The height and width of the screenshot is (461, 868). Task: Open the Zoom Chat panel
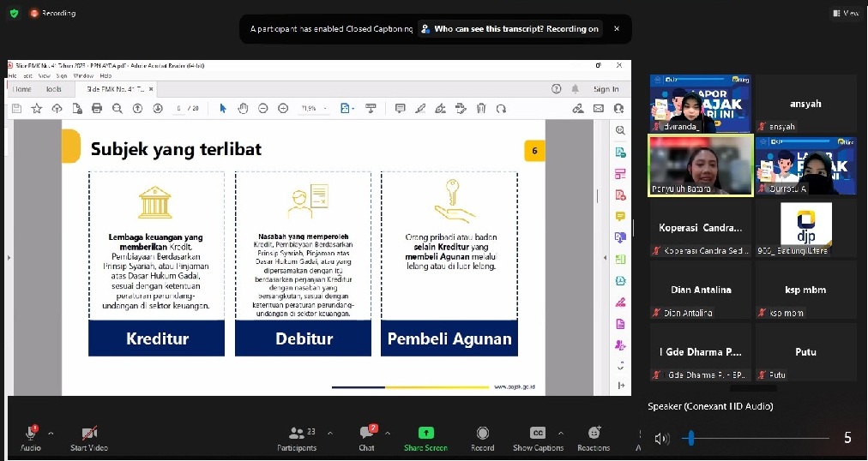[x=367, y=437]
